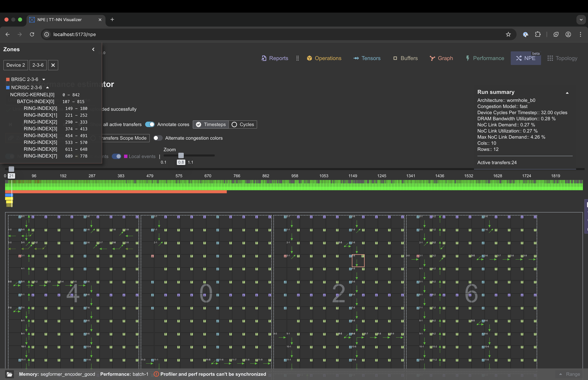Expand the BRISC 2-3-6 zone
The height and width of the screenshot is (380, 588).
coord(44,79)
